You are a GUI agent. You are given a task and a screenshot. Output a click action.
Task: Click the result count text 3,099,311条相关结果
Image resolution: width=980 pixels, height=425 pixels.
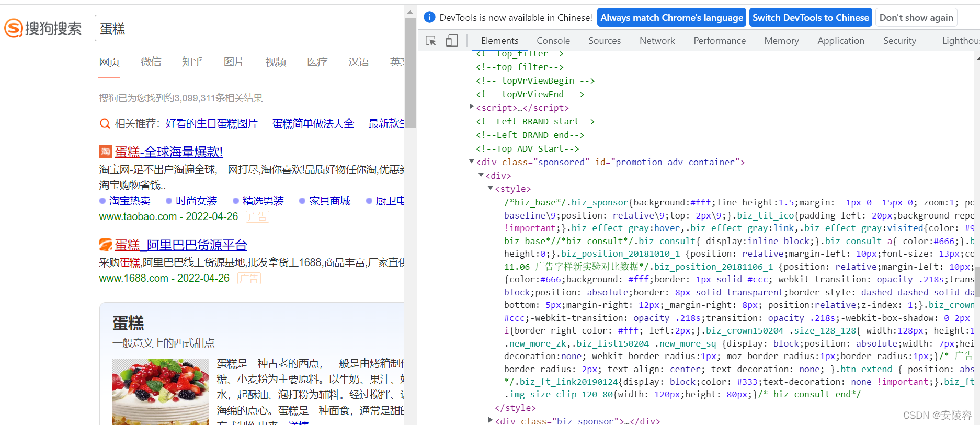point(219,98)
